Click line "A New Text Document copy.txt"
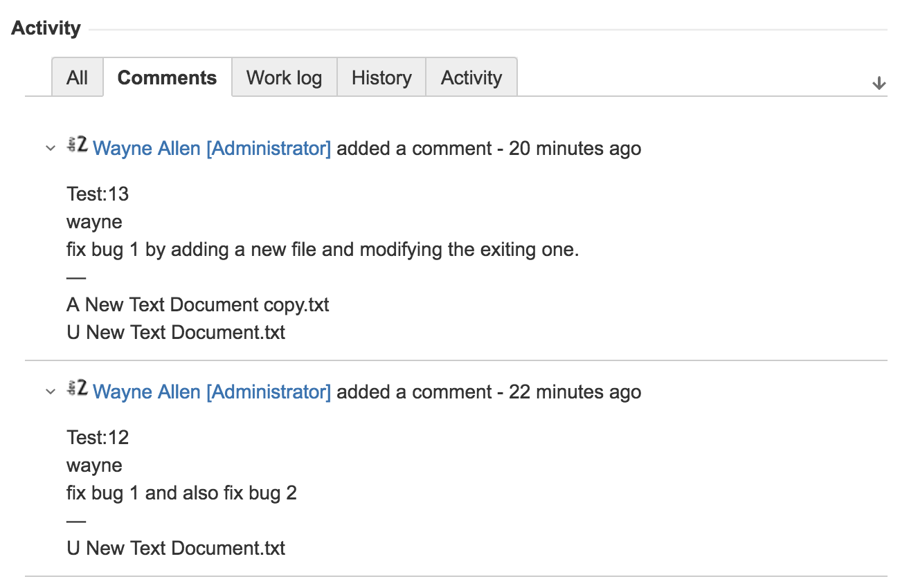Screen dimensions: 918x588 click(x=198, y=305)
